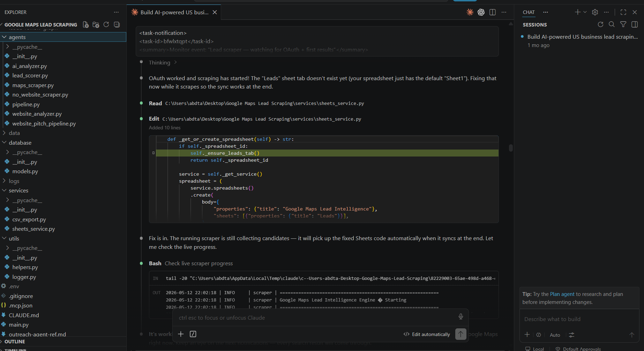Focus the Describe what to build input
Screen dimensions: 644x351
579,319
